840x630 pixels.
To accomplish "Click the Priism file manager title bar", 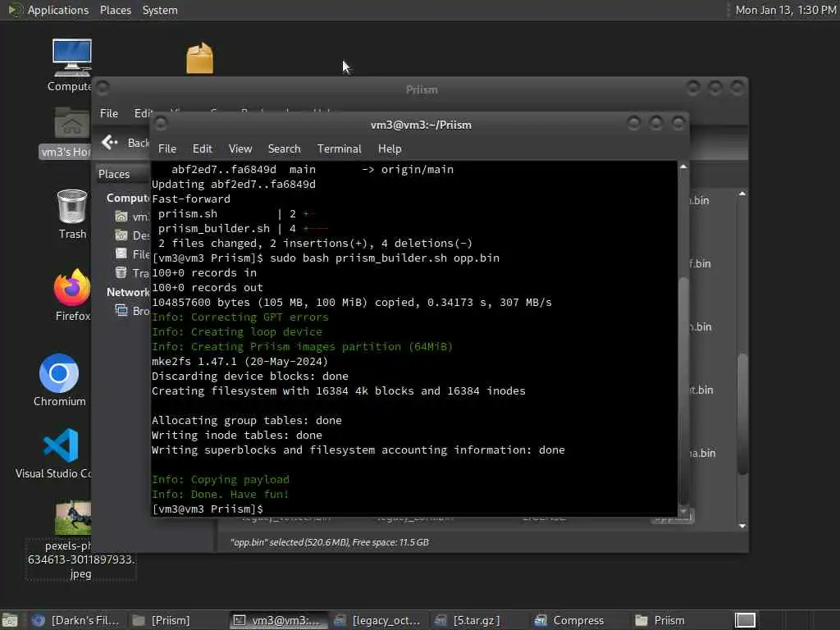I will (421, 89).
